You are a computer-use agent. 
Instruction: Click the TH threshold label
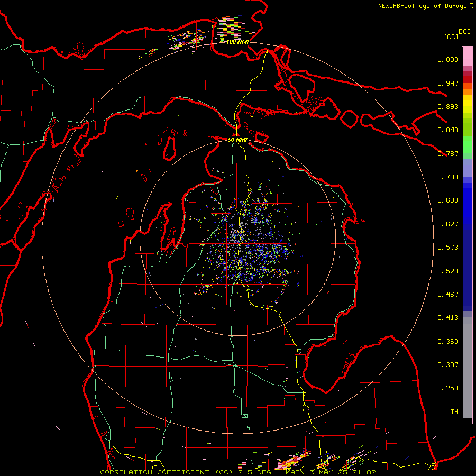454,412
